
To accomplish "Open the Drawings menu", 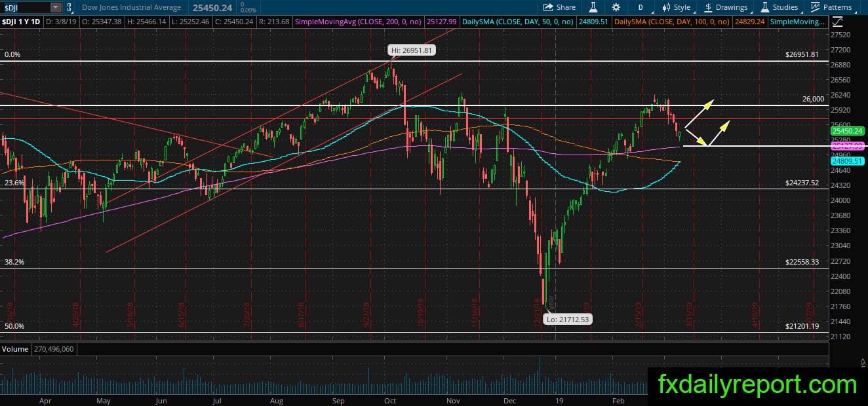I will pyautogui.click(x=726, y=7).
